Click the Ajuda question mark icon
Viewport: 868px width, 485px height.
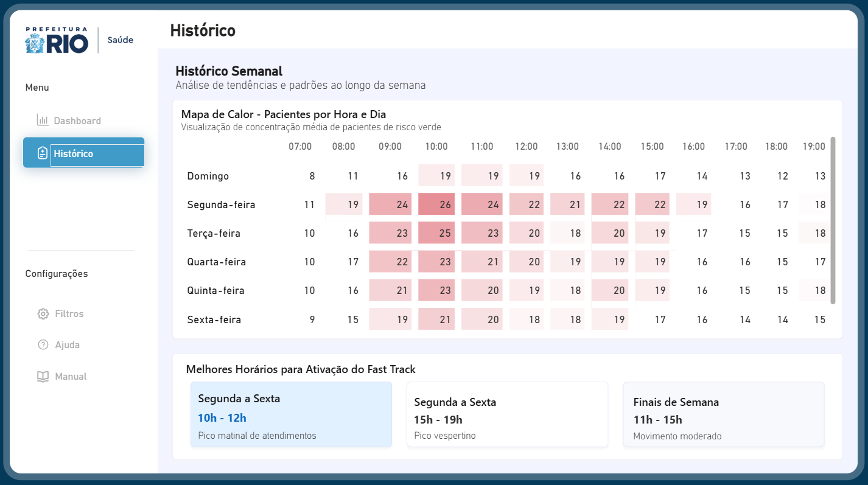[x=43, y=345]
